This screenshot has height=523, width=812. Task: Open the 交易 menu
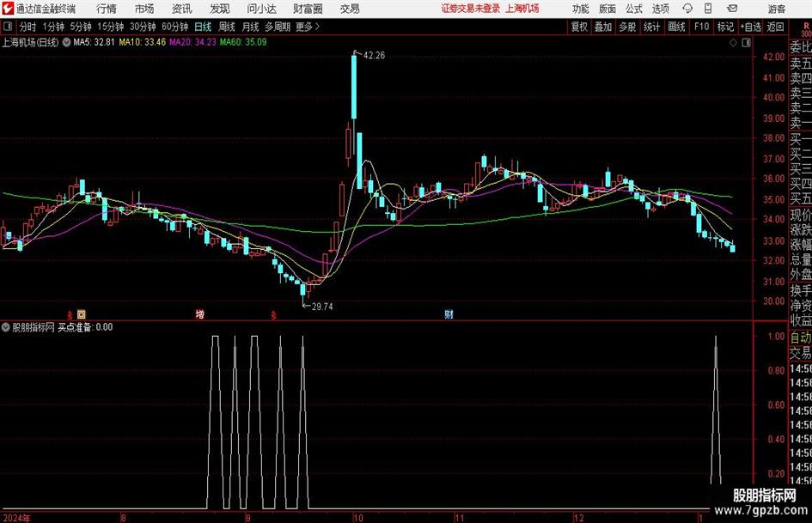coord(350,9)
